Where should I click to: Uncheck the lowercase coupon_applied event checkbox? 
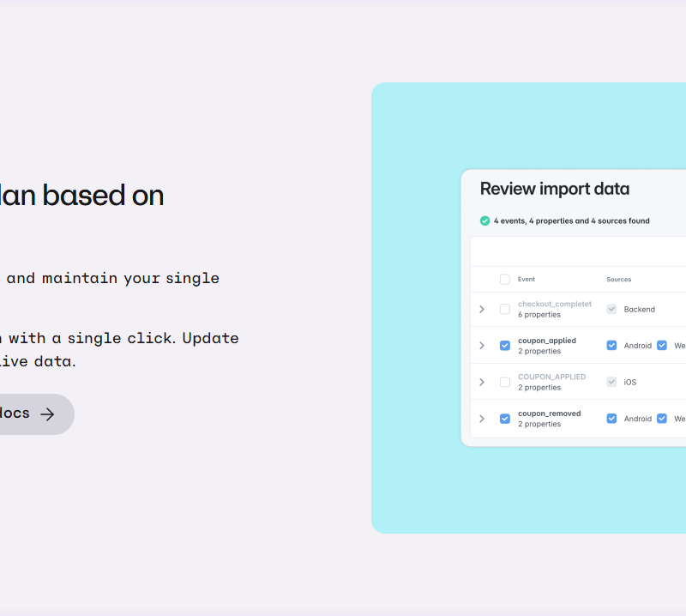point(505,346)
